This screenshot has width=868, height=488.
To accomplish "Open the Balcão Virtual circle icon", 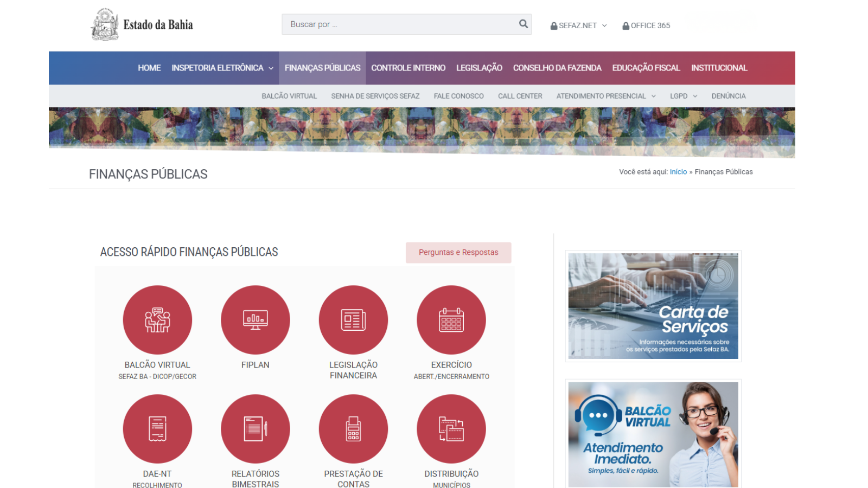I will tap(157, 320).
